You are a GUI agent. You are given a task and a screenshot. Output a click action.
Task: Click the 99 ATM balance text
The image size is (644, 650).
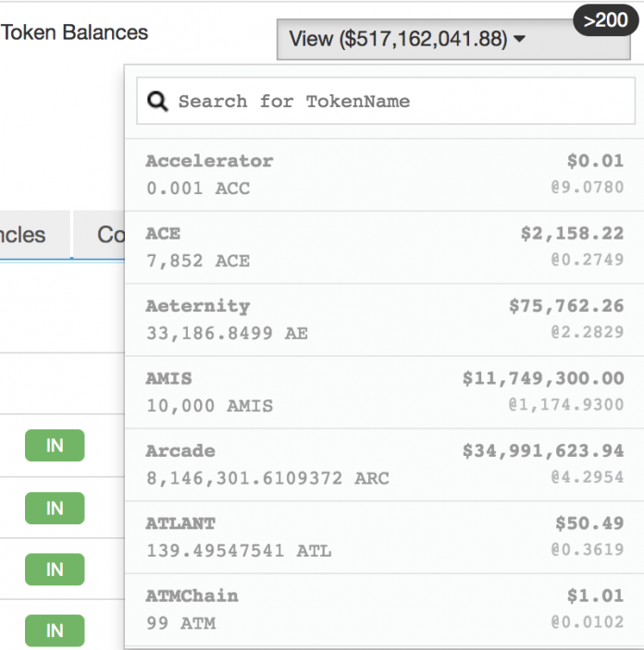pos(181,623)
